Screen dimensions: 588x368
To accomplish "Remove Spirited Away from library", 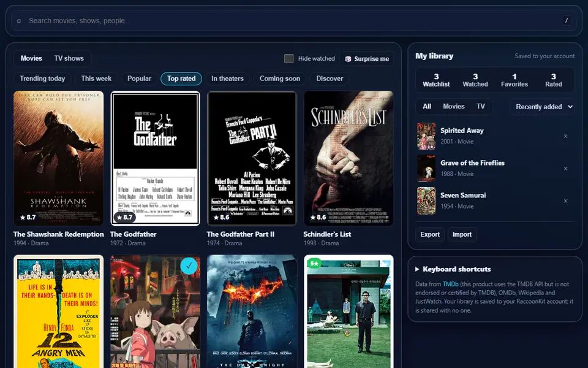I will pos(565,136).
